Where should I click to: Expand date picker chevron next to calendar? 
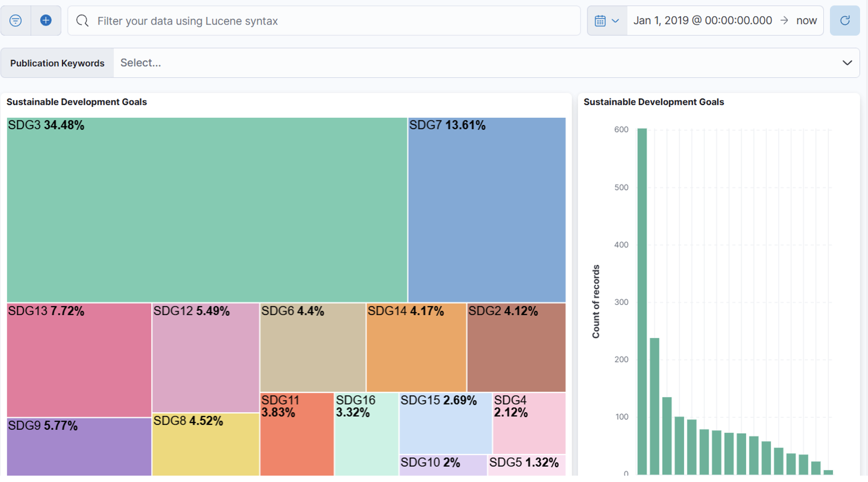click(615, 21)
